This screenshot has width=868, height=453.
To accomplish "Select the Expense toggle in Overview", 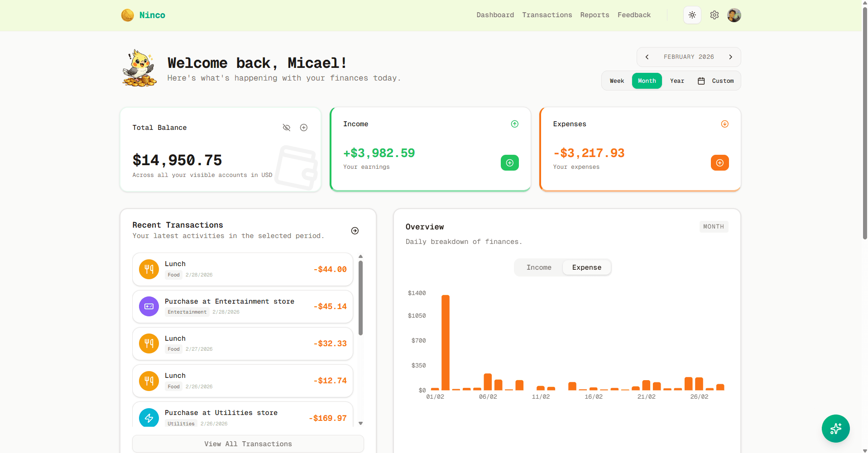I will coord(586,267).
